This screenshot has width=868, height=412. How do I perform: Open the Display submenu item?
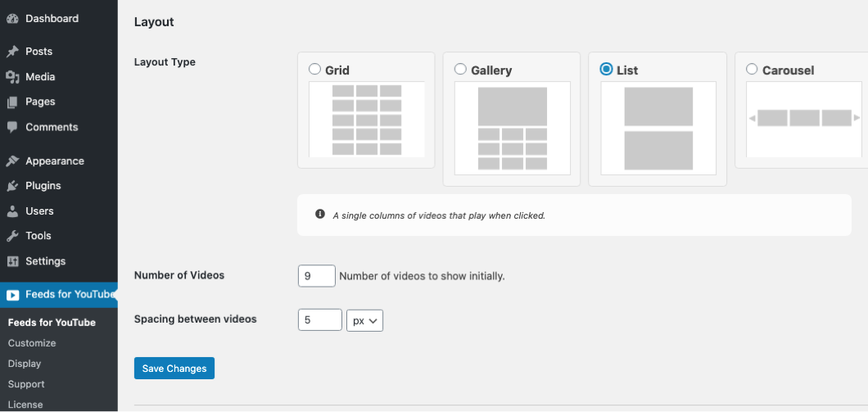(25, 364)
